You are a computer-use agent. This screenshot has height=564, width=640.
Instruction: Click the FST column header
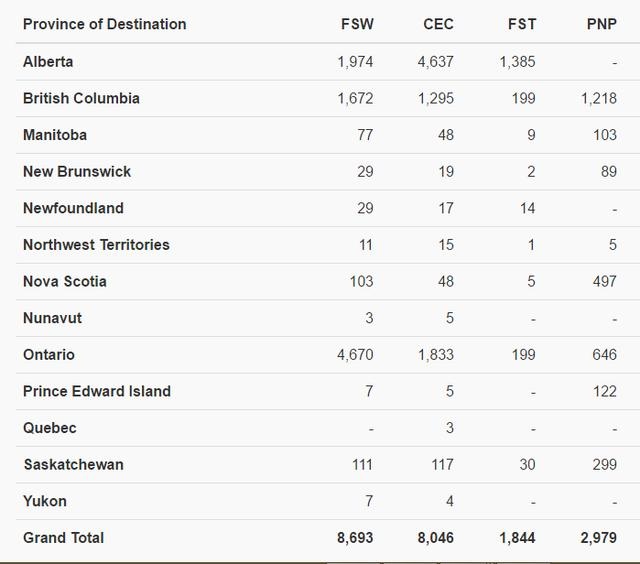point(521,24)
